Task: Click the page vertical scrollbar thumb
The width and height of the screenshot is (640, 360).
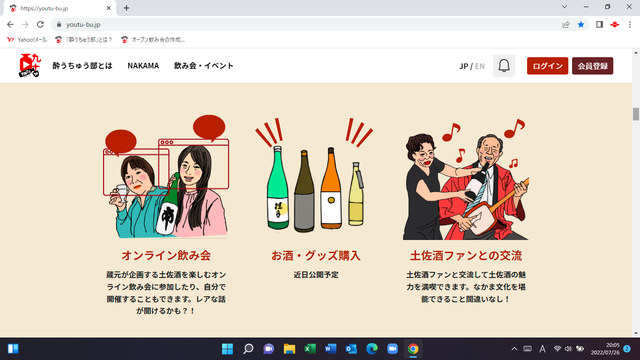Action: pos(636,114)
